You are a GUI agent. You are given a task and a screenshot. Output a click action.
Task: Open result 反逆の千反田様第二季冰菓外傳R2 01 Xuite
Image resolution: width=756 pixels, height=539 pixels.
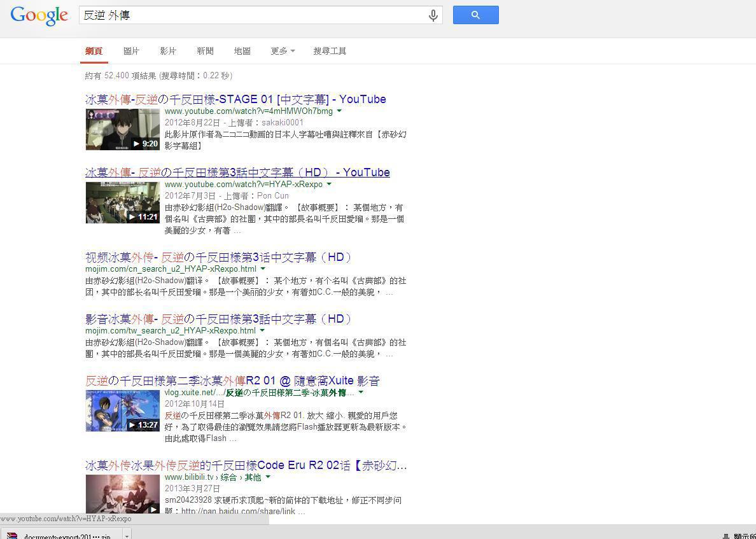coord(232,381)
